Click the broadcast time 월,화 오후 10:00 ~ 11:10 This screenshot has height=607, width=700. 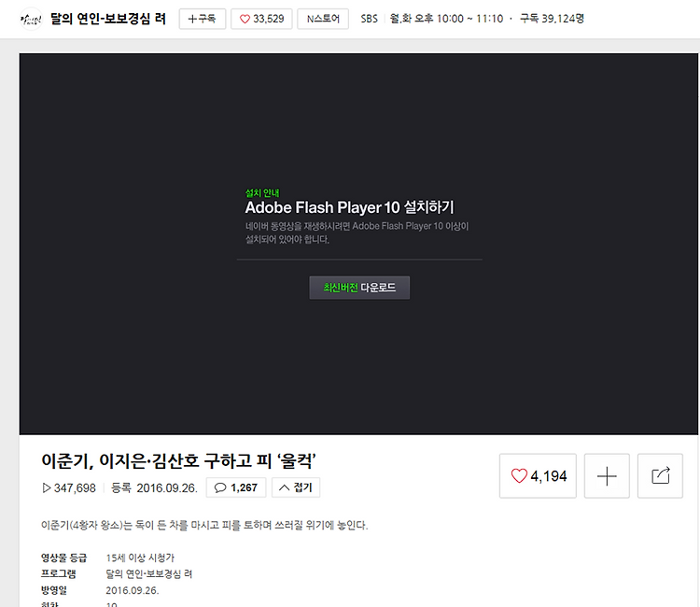[x=446, y=19]
